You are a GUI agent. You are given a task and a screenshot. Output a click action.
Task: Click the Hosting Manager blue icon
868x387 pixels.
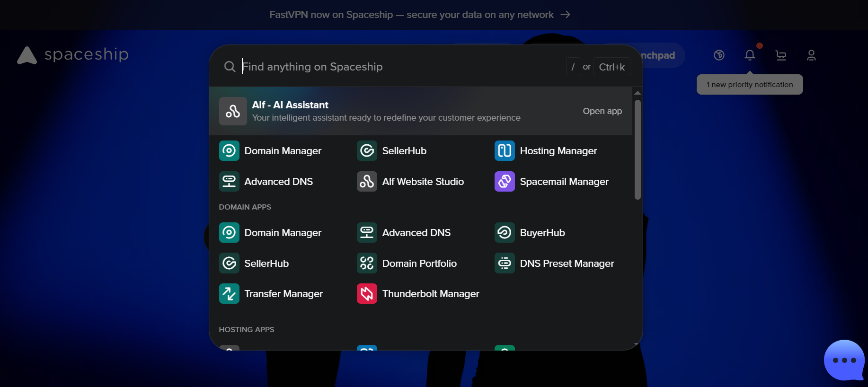pos(505,151)
